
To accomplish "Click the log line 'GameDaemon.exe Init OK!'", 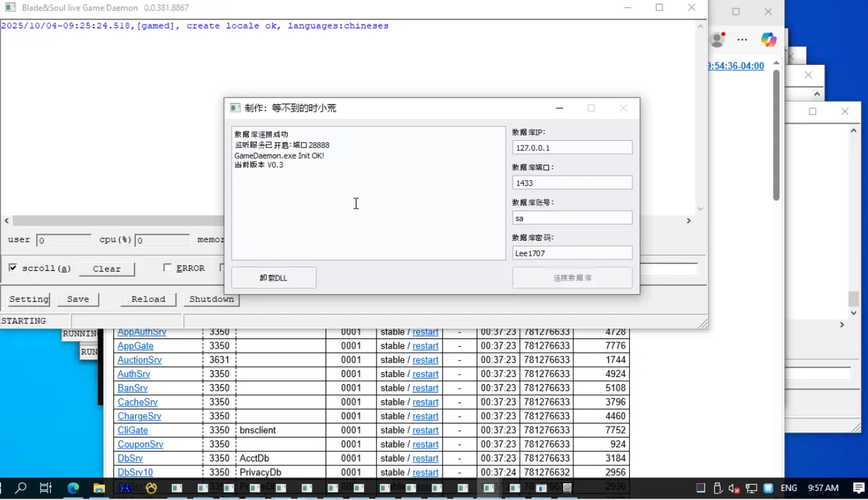I will (x=279, y=156).
